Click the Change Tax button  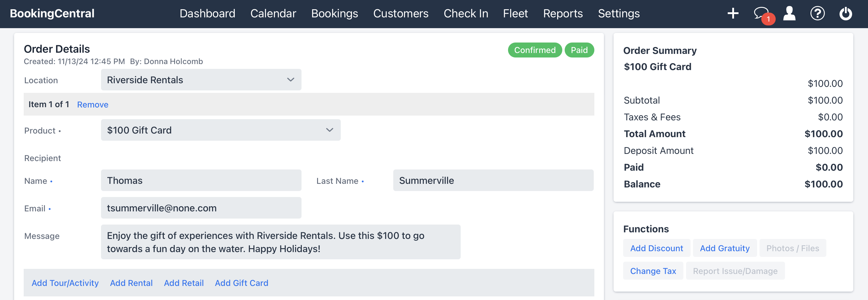[653, 271]
